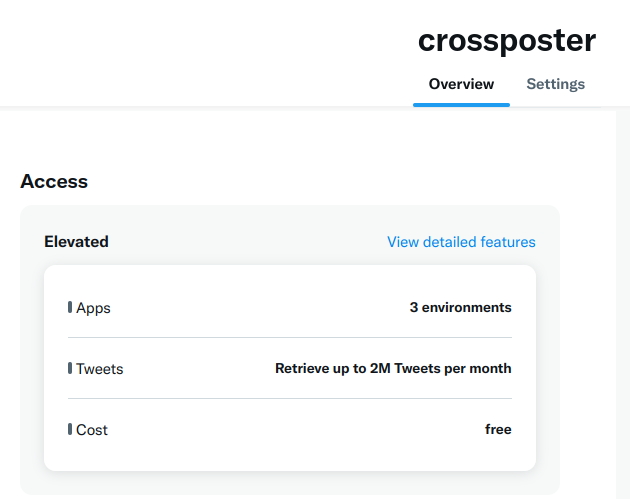The width and height of the screenshot is (630, 499).
Task: Click the bar icon beside Tweets
Action: click(70, 368)
